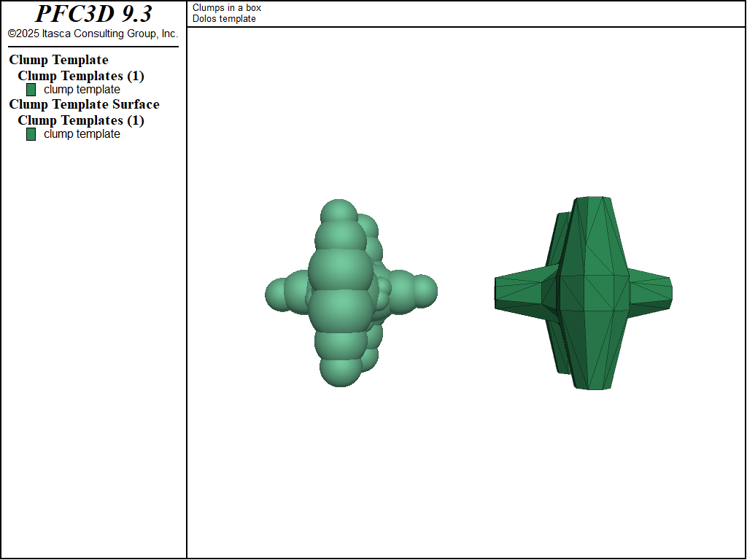Click the Clumps in a box title
Screen dimensions: 747x560
pyautogui.click(x=226, y=8)
